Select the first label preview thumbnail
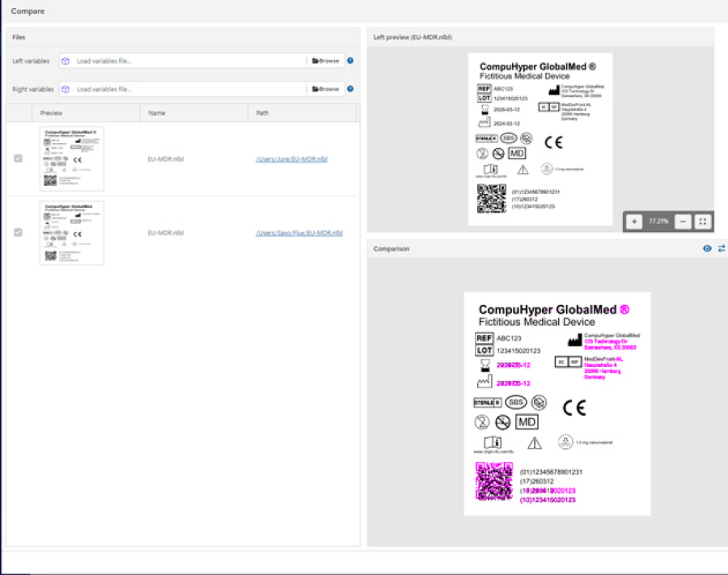728x575 pixels. (x=72, y=159)
